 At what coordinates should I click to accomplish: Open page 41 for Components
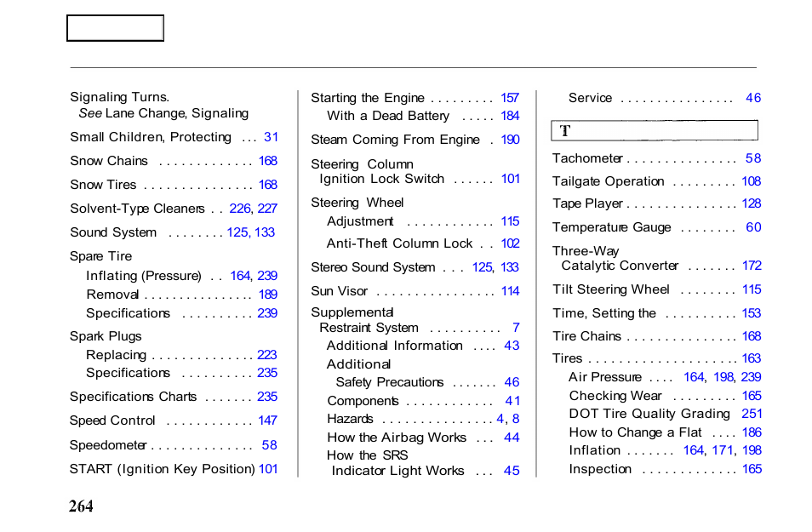click(512, 401)
